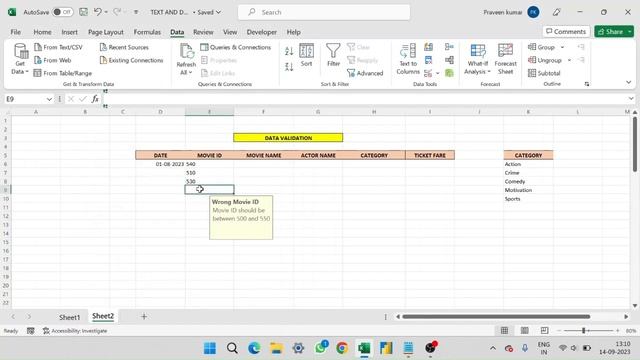Create a Forecast Sheet
Screen dimensions: 640x360
(505, 59)
